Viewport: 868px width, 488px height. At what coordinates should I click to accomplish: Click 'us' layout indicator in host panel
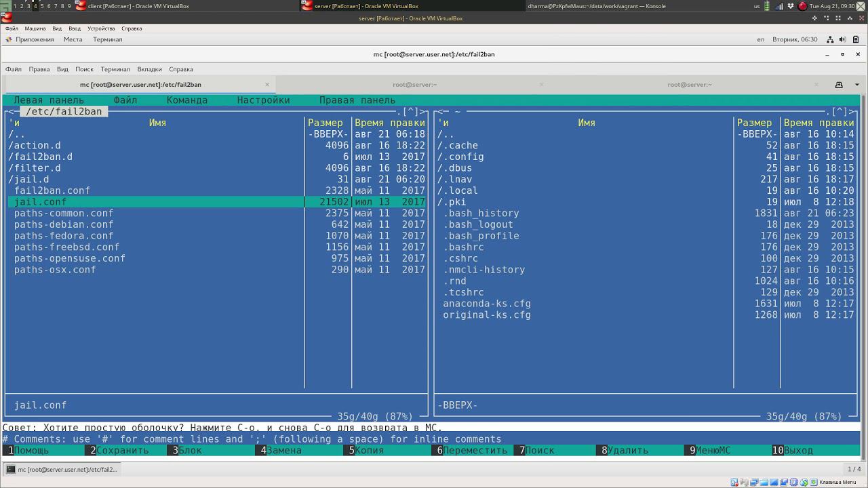pyautogui.click(x=757, y=6)
